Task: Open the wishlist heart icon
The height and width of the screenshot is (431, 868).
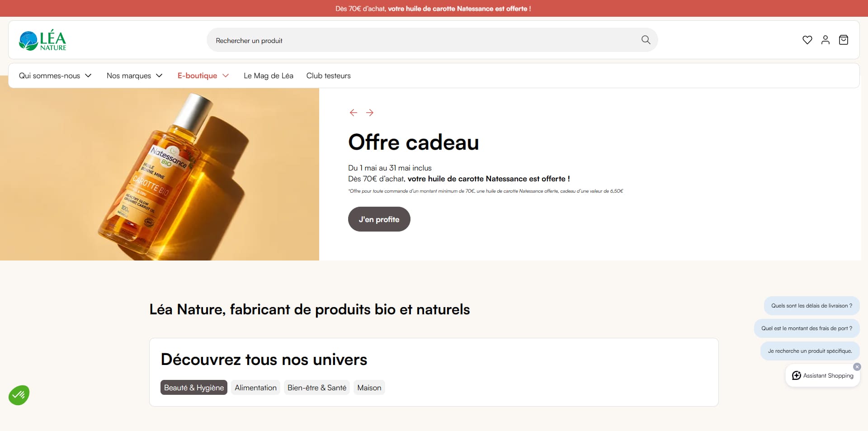Action: [x=807, y=40]
